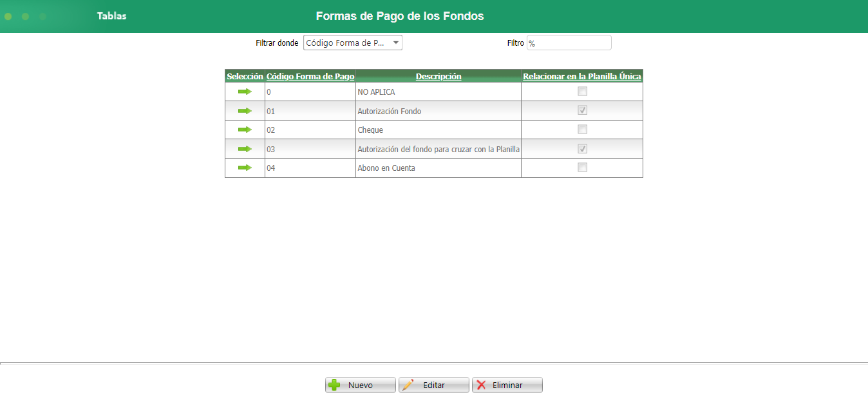Click the dropdown arrow beside Código Forma de Pago
The height and width of the screenshot is (410, 868).
[397, 42]
